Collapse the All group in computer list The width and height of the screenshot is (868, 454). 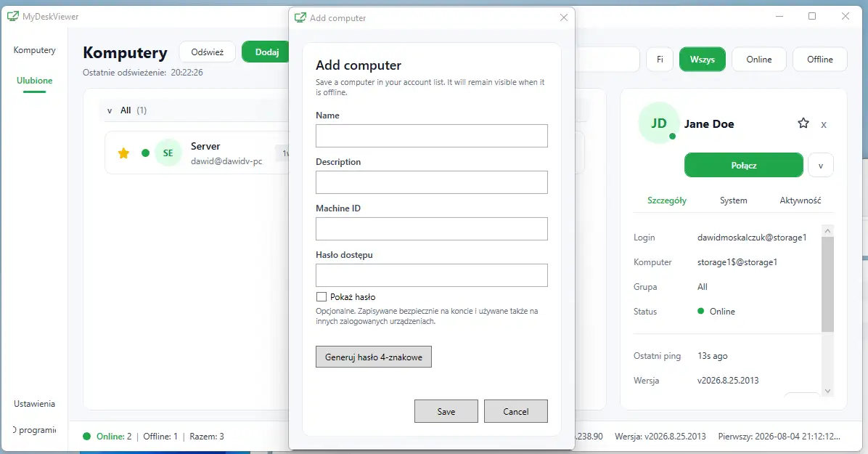110,110
